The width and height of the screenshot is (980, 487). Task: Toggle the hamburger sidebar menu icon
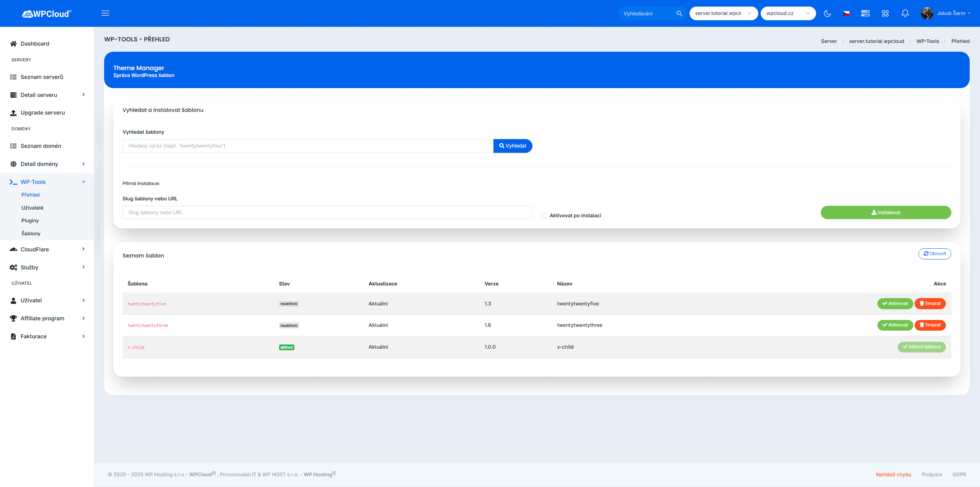105,13
